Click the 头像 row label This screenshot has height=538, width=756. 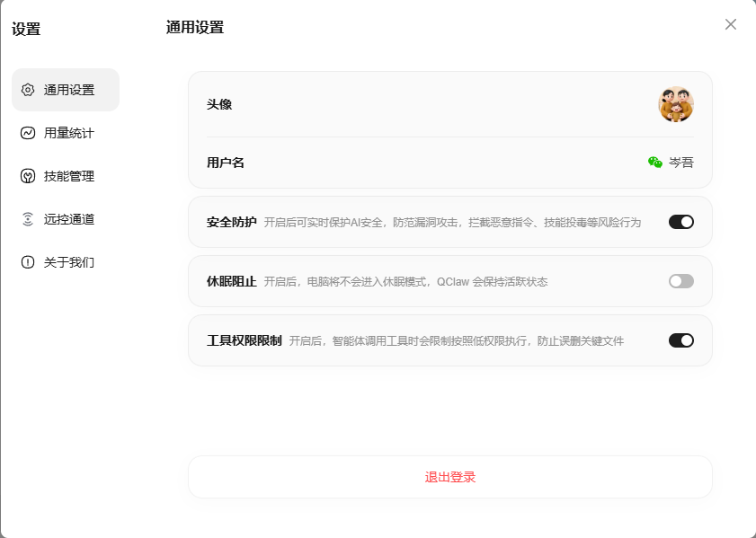219,104
